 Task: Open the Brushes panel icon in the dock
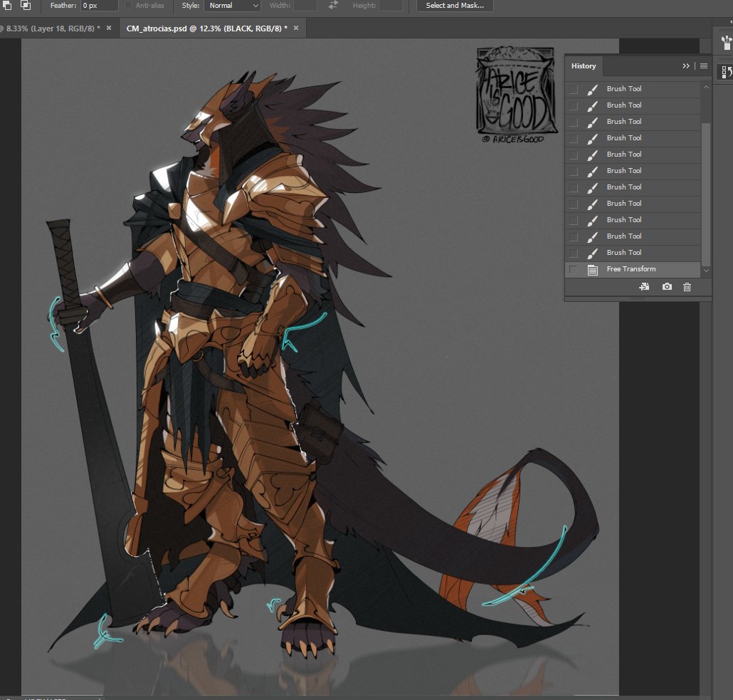(x=726, y=43)
